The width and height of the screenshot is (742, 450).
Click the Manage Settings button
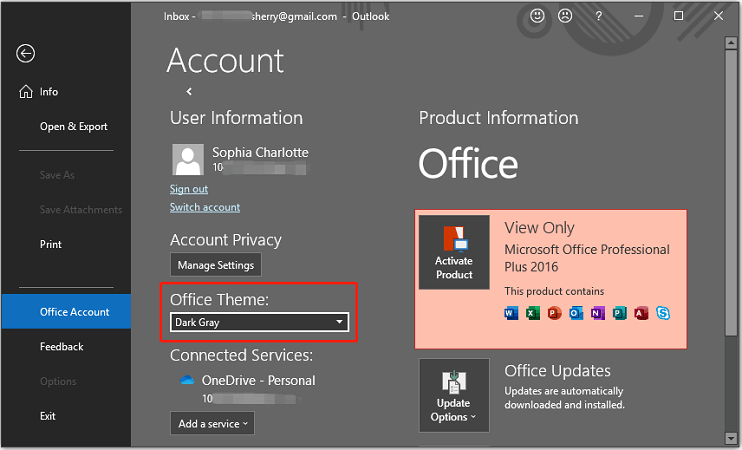[216, 265]
